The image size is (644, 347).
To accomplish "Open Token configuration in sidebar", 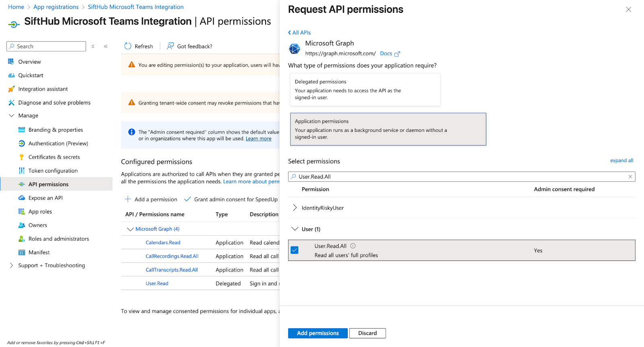I will click(x=53, y=171).
